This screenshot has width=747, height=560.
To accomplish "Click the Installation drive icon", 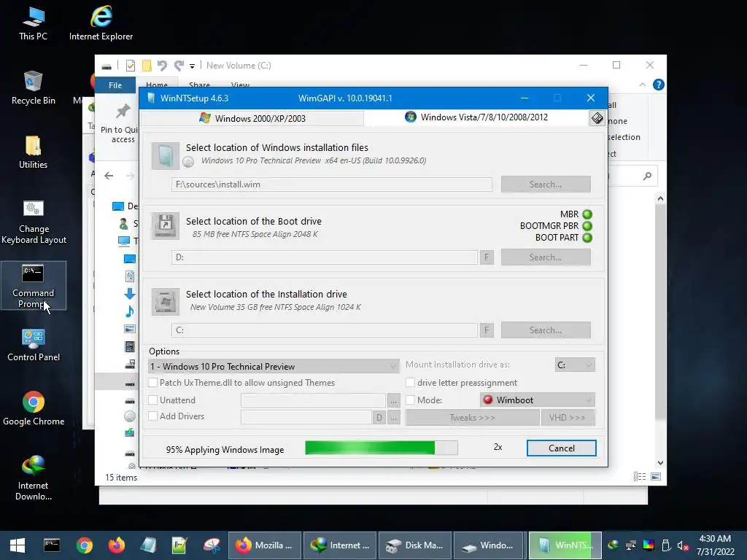I will coord(166,301).
